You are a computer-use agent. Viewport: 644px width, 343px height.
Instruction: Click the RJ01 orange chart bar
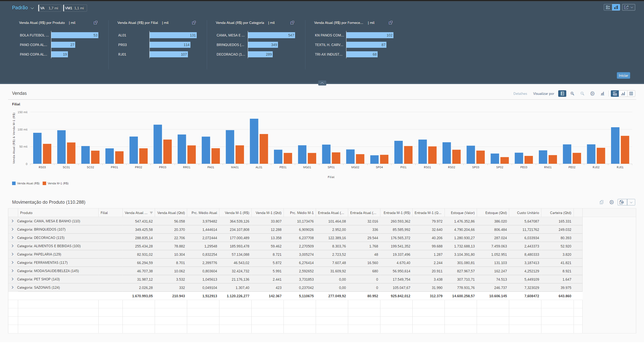coord(625,150)
